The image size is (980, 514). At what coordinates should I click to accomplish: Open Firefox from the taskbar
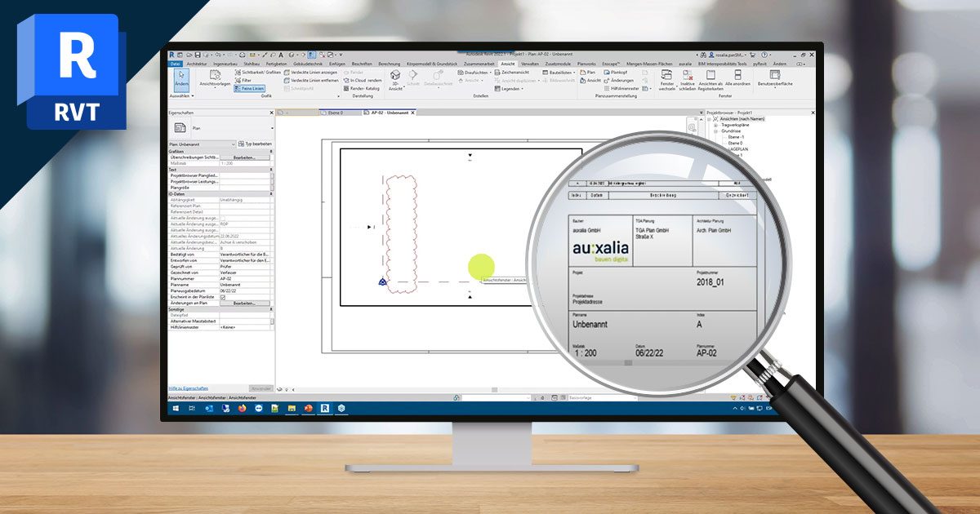243,408
